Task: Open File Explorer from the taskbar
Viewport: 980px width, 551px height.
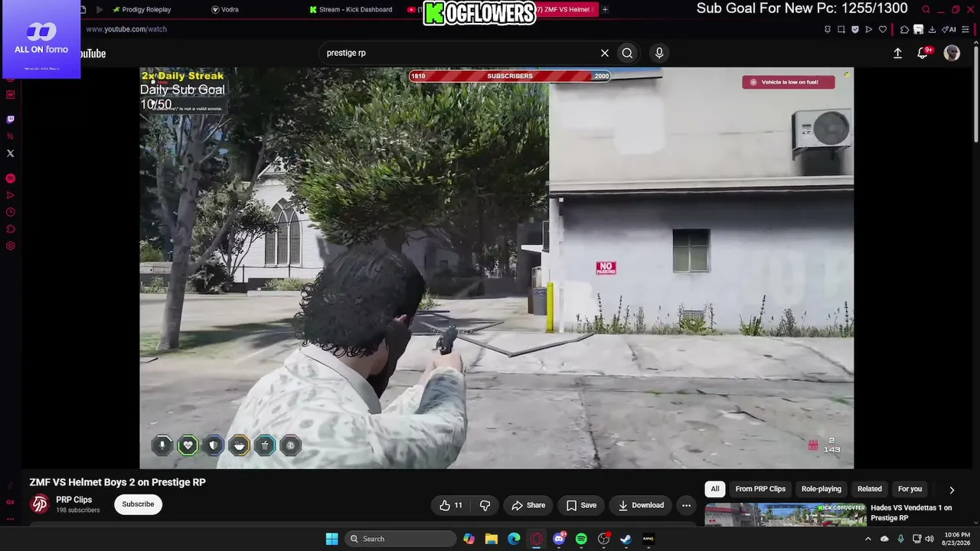Action: 492,539
